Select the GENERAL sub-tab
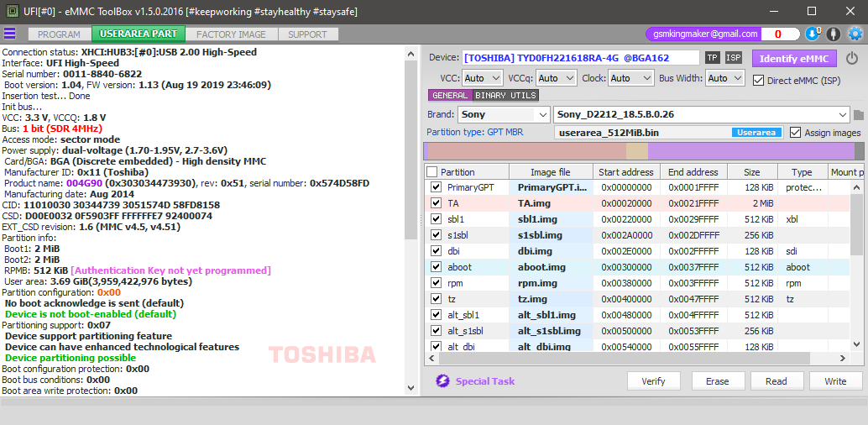The image size is (868, 425). click(450, 95)
